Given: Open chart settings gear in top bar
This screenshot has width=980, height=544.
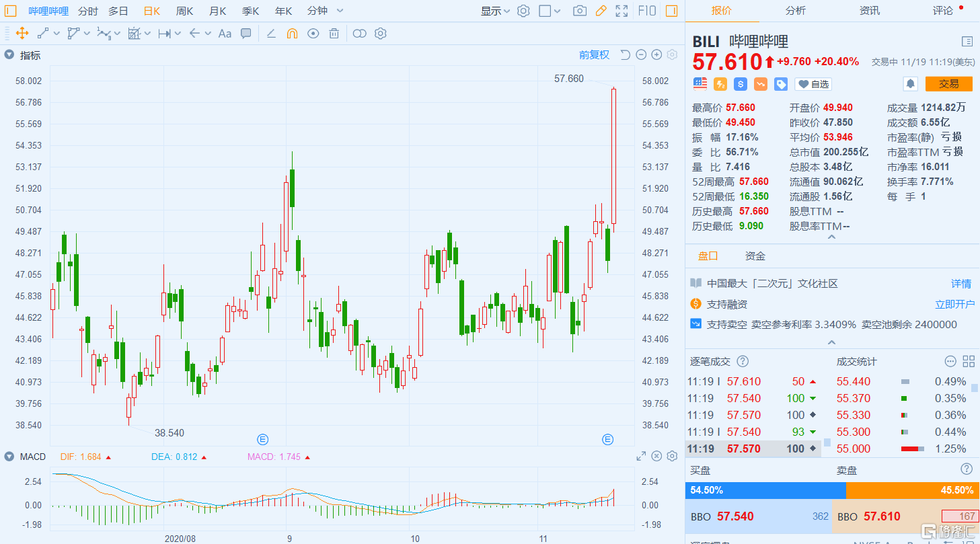Looking at the screenshot, I should [524, 11].
